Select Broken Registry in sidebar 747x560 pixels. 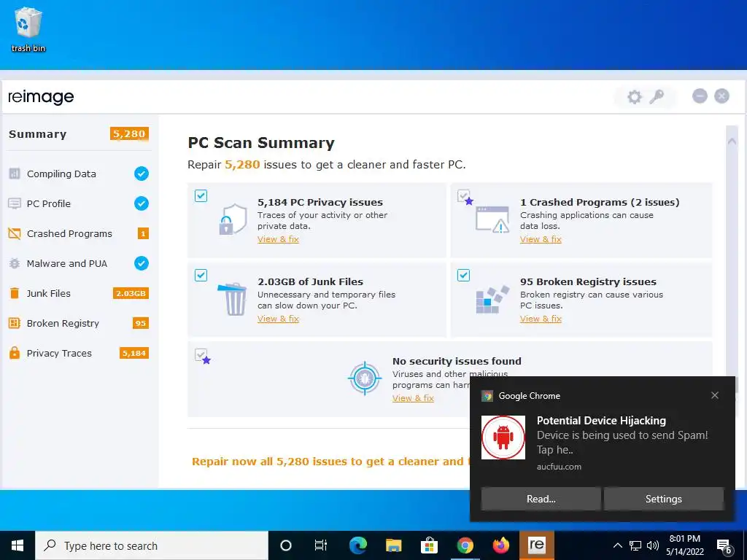[x=79, y=323]
